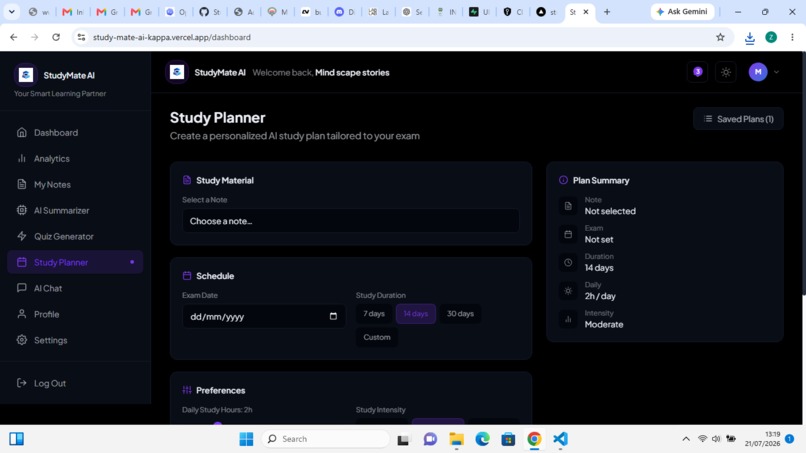Select 7 days study duration

(374, 314)
